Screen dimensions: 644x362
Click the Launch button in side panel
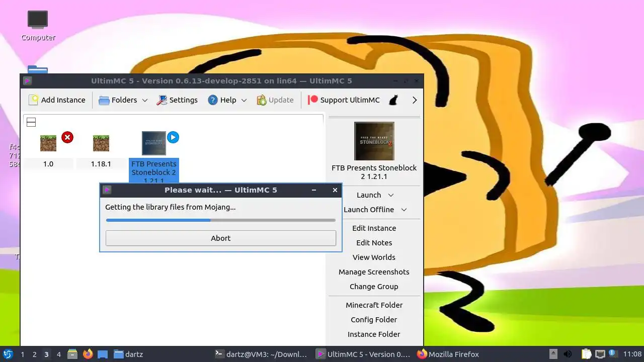(369, 195)
